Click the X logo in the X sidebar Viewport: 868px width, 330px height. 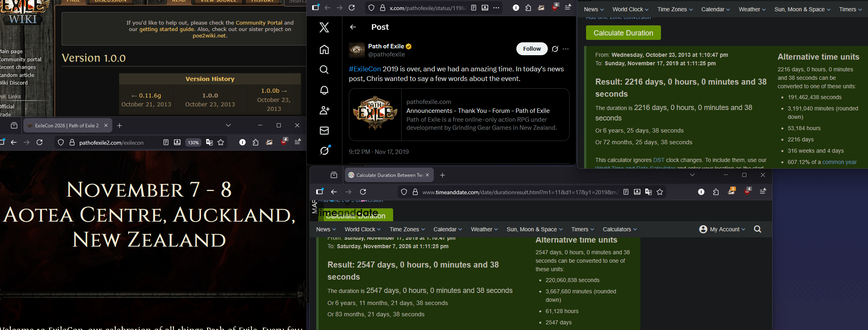pyautogui.click(x=324, y=27)
